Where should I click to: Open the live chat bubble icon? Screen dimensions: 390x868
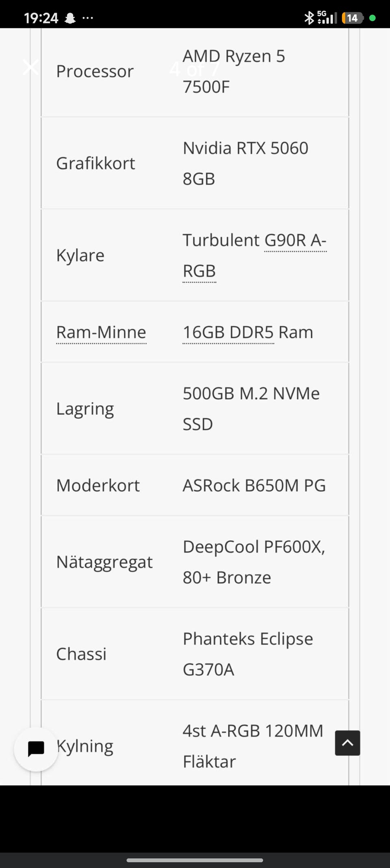pos(36,749)
